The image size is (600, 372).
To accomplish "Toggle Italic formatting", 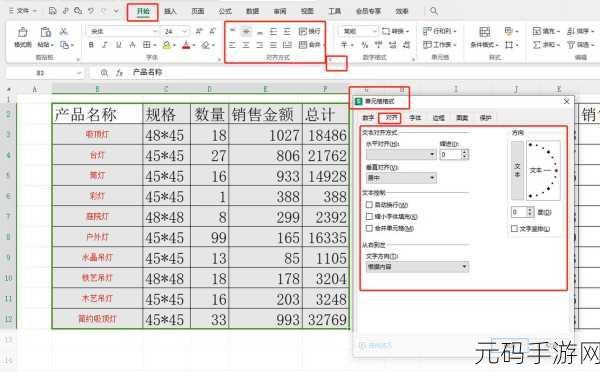I will 105,45.
